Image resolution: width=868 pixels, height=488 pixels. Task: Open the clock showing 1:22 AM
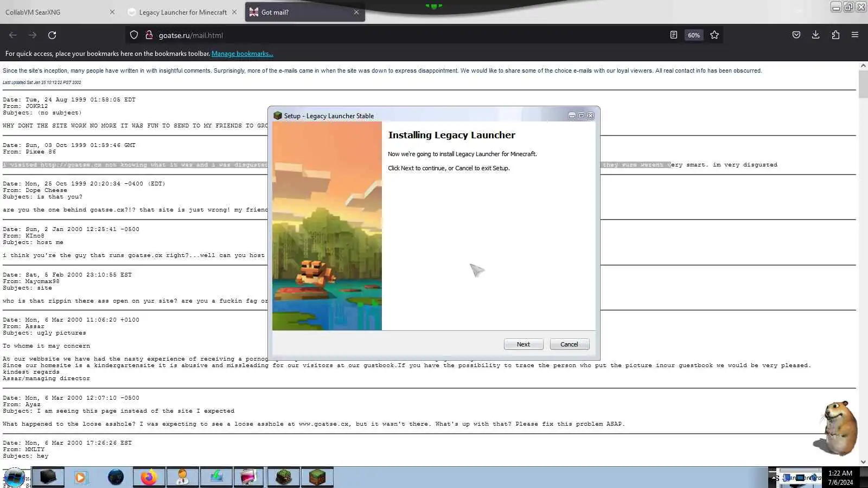840,477
